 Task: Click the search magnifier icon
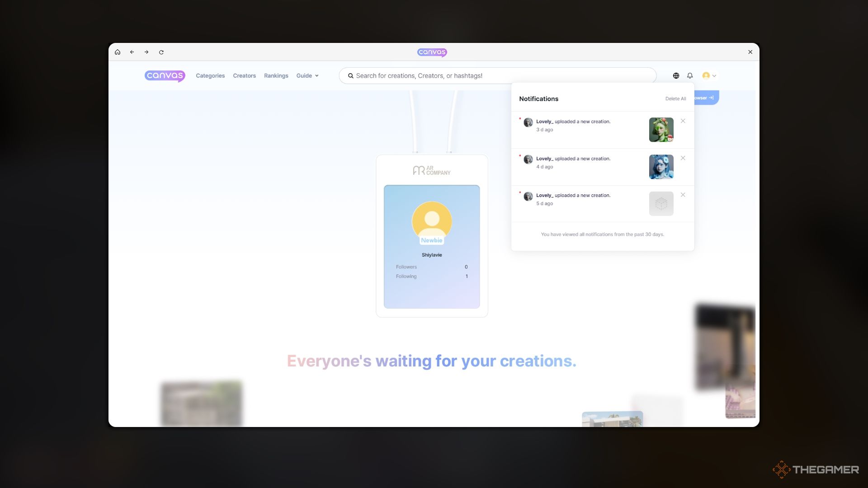pos(350,76)
